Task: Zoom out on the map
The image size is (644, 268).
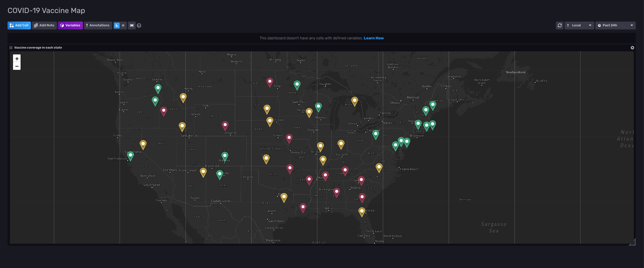Action: [17, 66]
